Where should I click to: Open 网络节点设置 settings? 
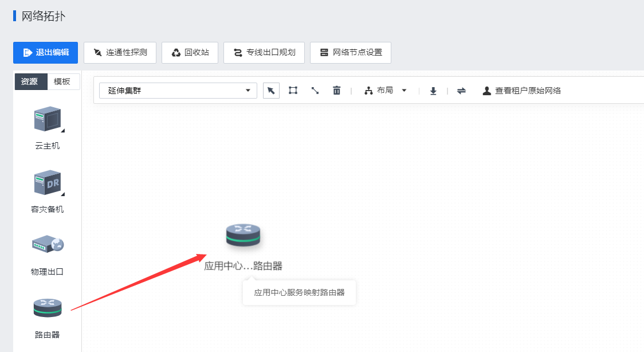[351, 53]
